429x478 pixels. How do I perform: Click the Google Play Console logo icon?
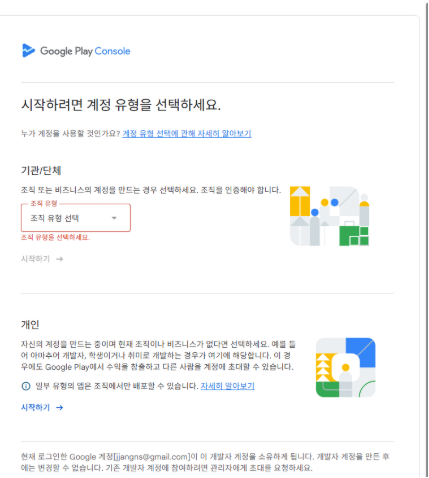coord(28,51)
